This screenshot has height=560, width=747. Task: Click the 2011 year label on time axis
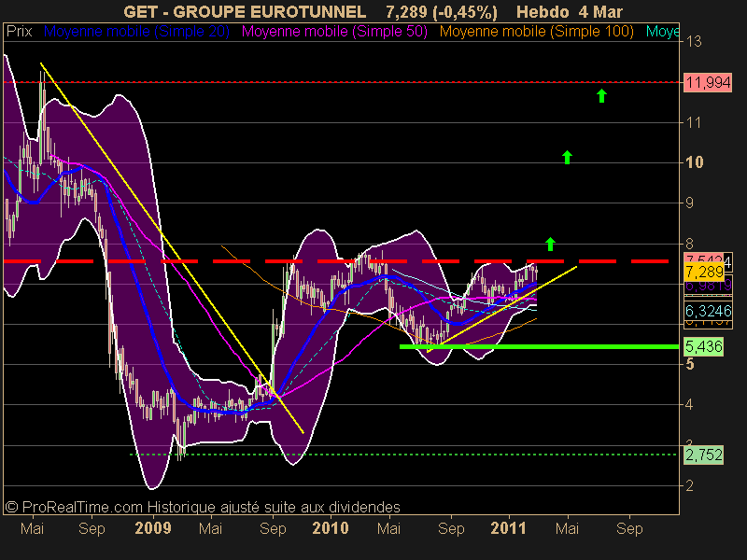coord(508,528)
